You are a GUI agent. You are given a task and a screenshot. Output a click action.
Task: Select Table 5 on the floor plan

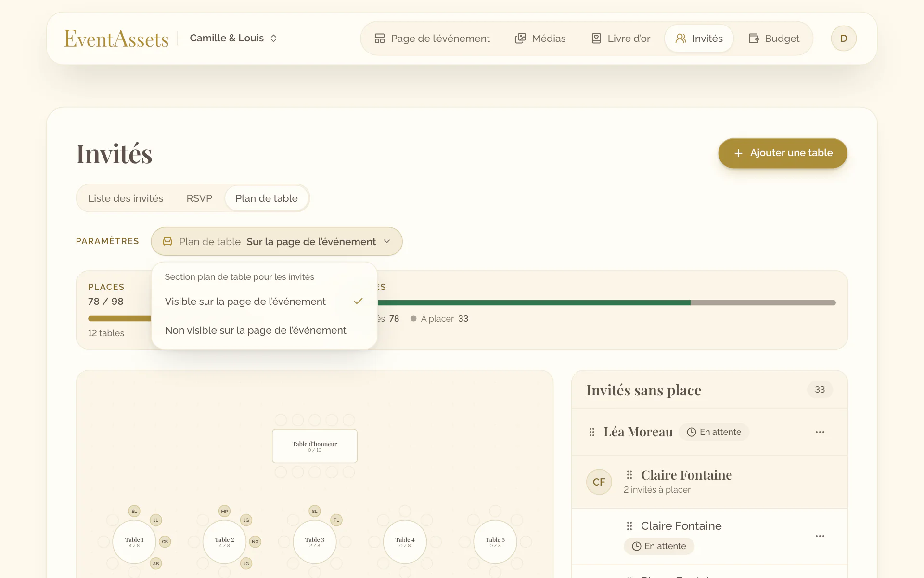495,542
